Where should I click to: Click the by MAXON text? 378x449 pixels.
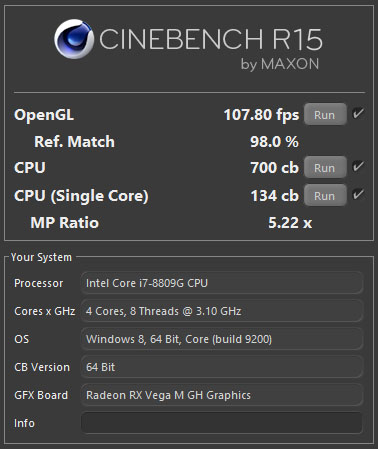tap(280, 64)
